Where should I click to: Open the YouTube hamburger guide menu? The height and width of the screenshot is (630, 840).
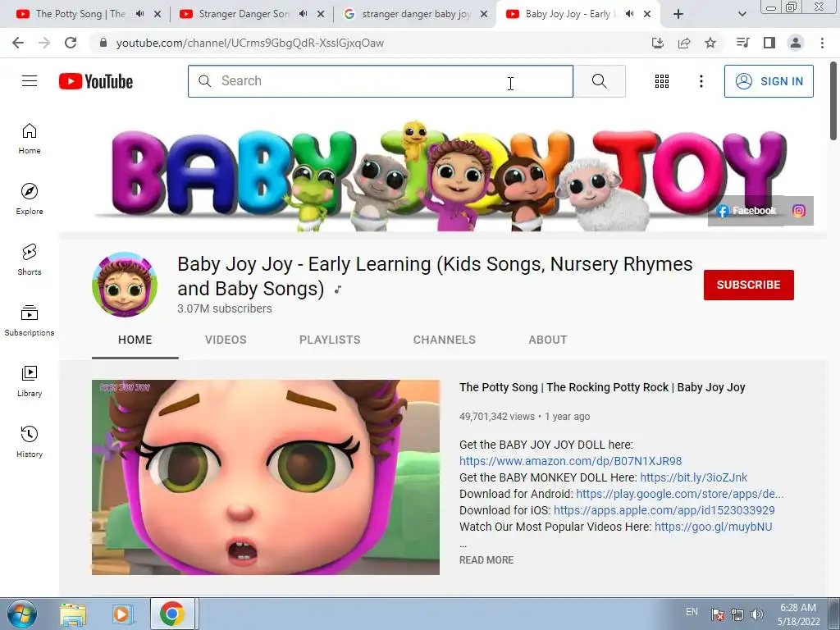(x=30, y=81)
